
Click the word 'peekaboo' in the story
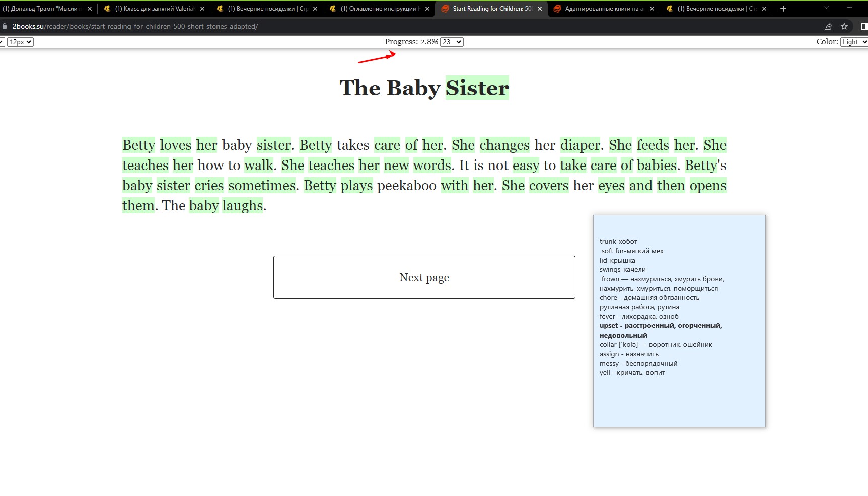406,186
